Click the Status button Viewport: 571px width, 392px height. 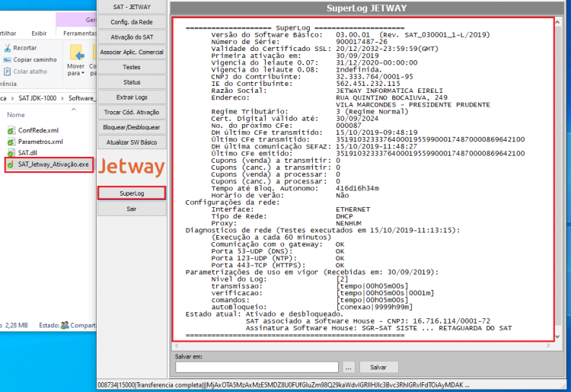tap(132, 82)
